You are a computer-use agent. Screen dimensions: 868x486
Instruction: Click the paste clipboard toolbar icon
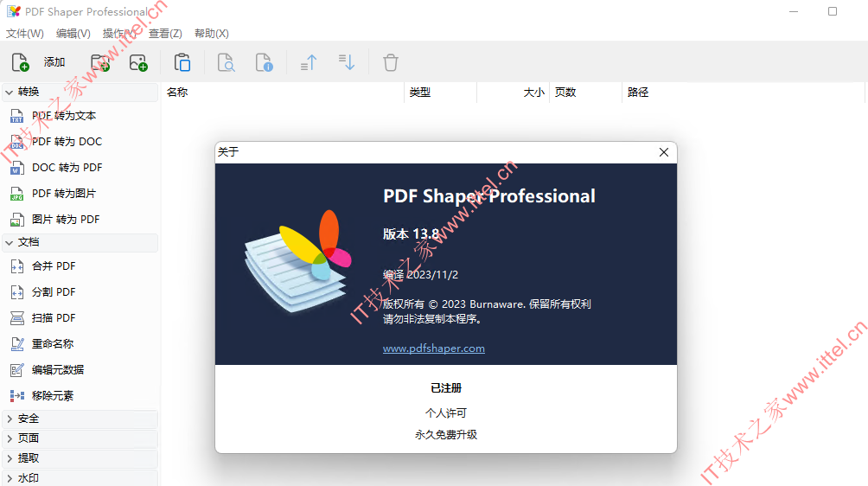182,62
